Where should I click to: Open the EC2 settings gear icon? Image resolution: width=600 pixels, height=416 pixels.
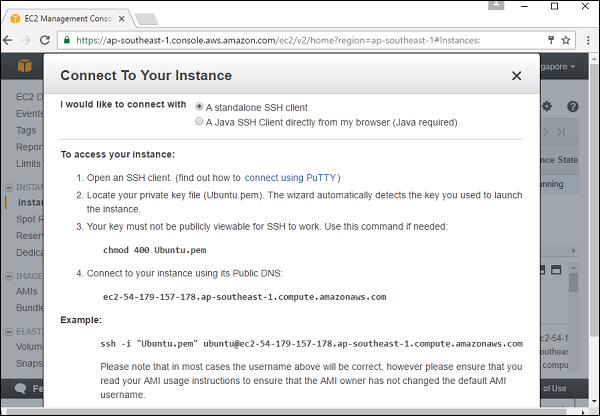point(547,106)
